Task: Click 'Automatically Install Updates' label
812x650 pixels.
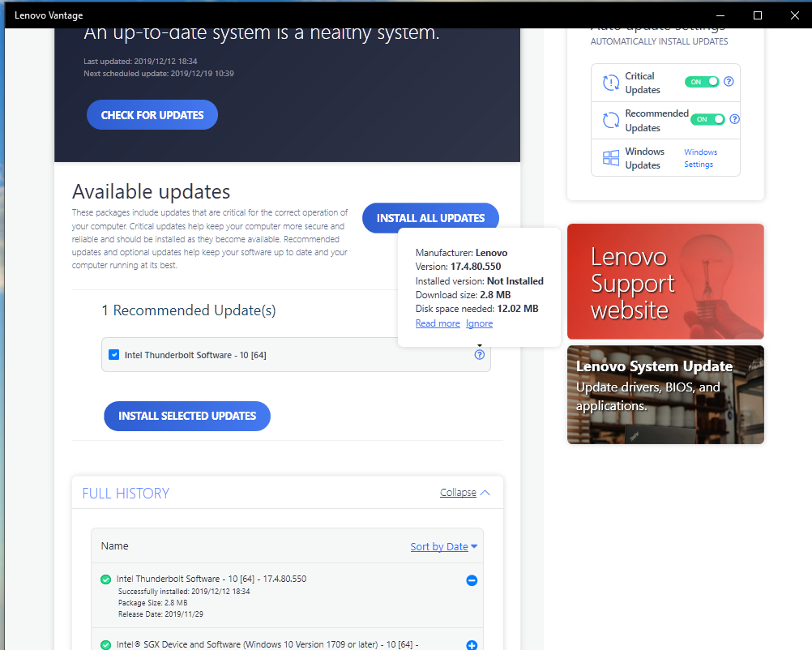Action: 659,41
